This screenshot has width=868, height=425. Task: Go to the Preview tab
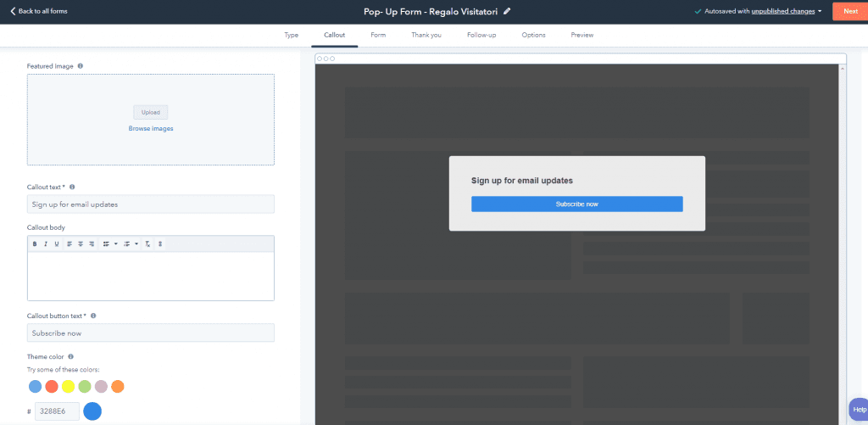click(581, 35)
